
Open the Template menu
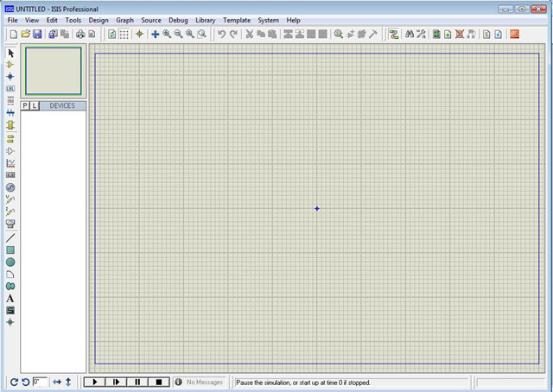click(237, 20)
